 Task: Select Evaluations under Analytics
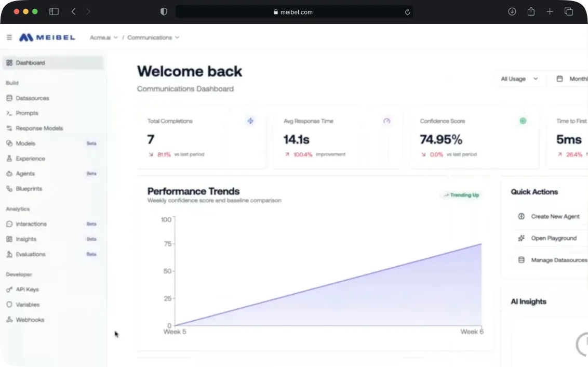[31, 254]
